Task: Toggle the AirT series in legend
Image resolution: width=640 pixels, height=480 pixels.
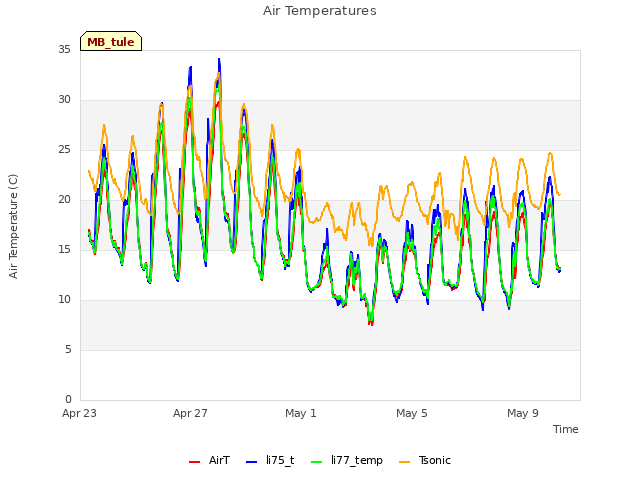Action: coord(209,460)
